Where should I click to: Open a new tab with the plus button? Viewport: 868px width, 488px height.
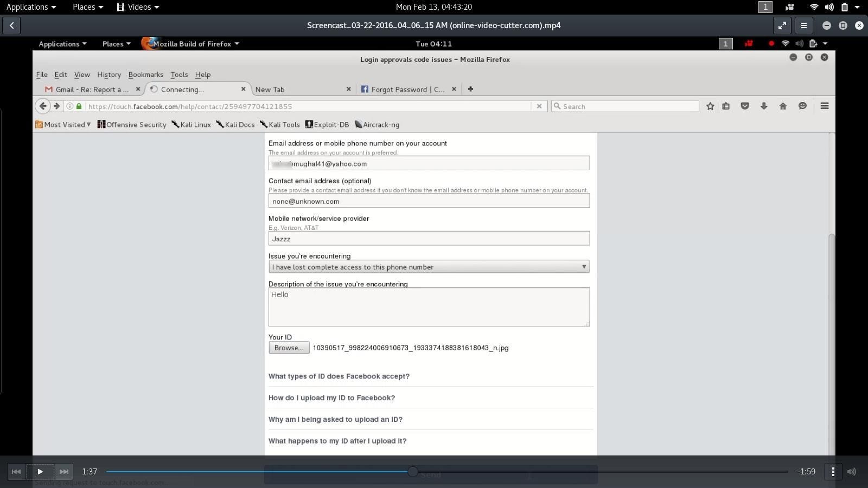[x=470, y=89]
